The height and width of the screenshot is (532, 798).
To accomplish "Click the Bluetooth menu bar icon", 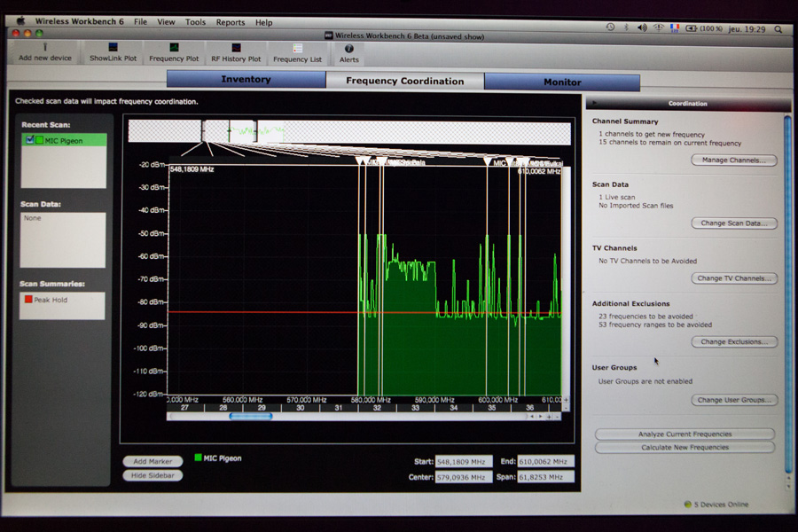I will click(x=627, y=27).
